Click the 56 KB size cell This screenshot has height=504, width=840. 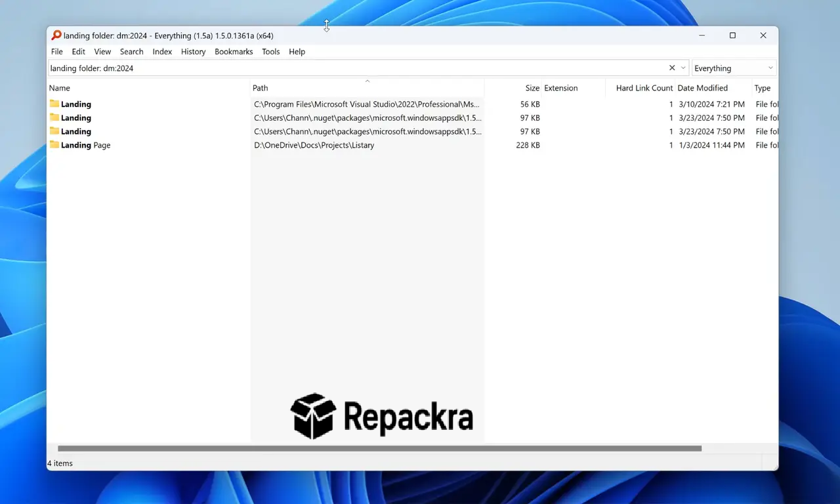tap(530, 104)
